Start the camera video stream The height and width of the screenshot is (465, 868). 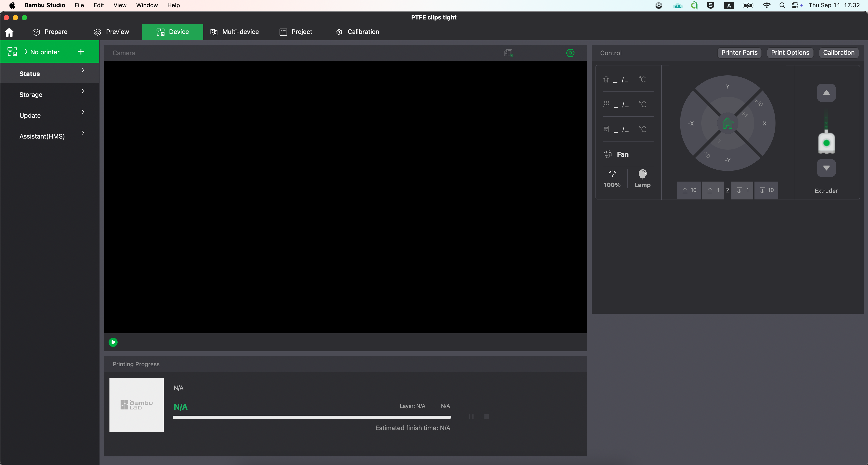tap(113, 342)
